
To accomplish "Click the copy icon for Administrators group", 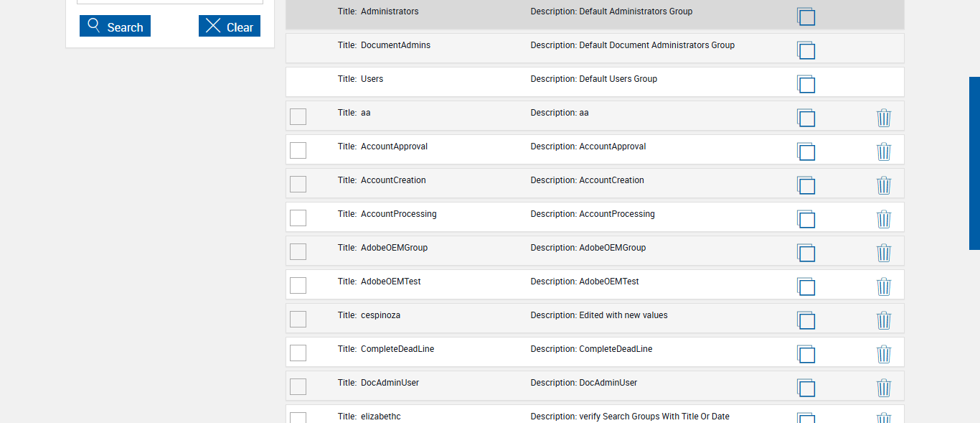I will tap(806, 17).
